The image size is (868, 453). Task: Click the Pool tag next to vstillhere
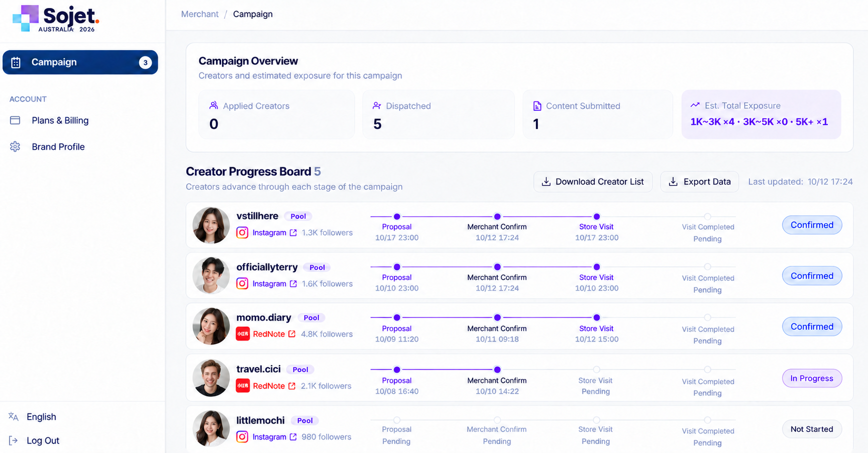[298, 216]
